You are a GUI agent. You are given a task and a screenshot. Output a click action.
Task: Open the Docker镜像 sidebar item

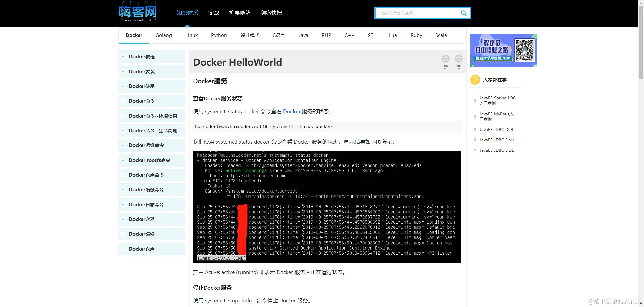[x=152, y=234]
